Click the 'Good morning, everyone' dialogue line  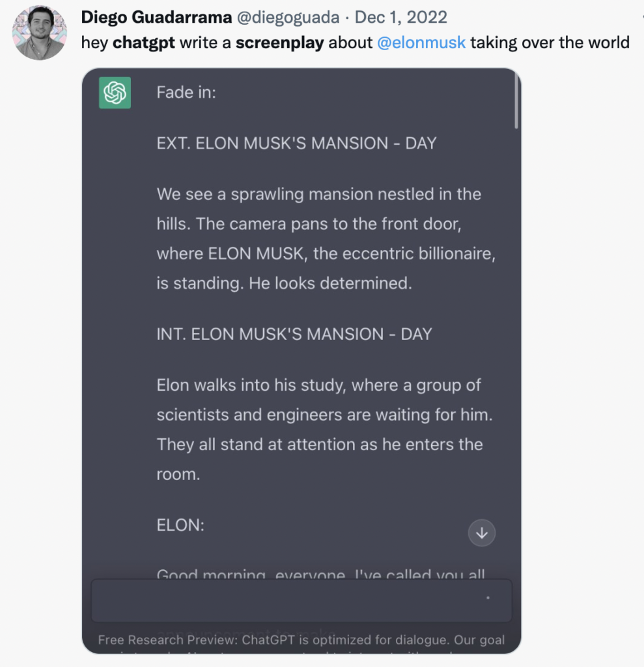321,573
